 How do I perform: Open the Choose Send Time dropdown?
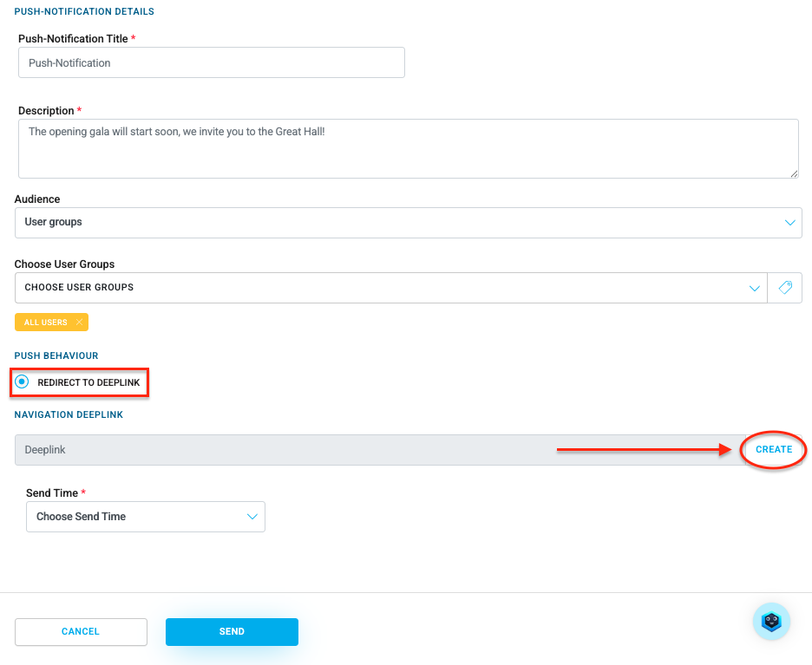(x=146, y=517)
